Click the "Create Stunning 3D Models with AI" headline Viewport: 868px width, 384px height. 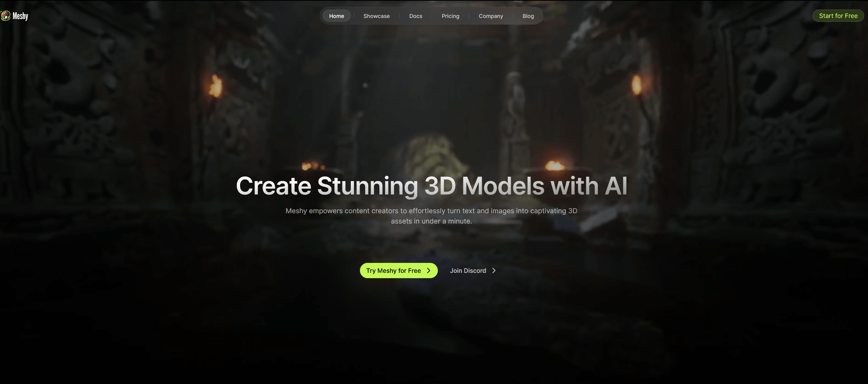click(x=432, y=186)
